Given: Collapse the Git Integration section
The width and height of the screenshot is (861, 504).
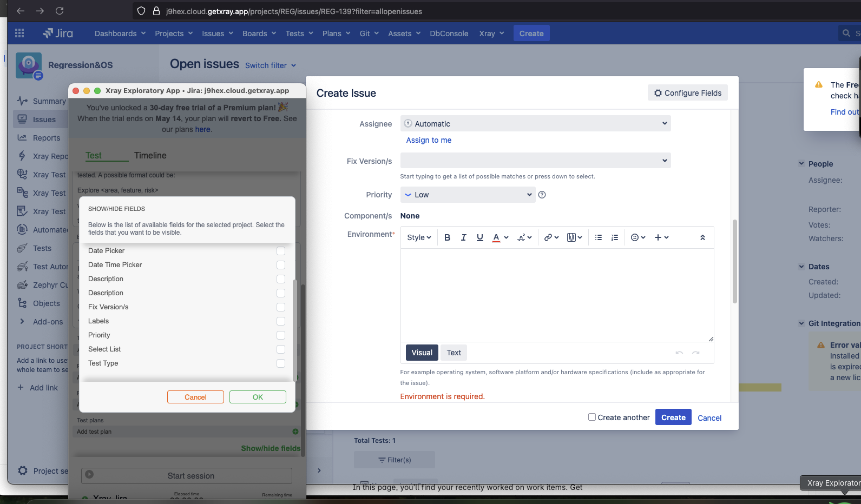Looking at the screenshot, I should (801, 323).
